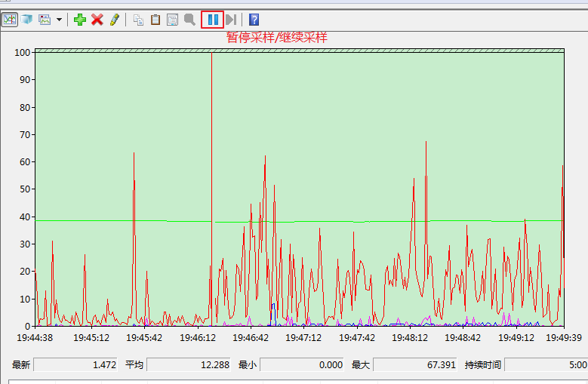Click the 最大 label

tap(361, 365)
